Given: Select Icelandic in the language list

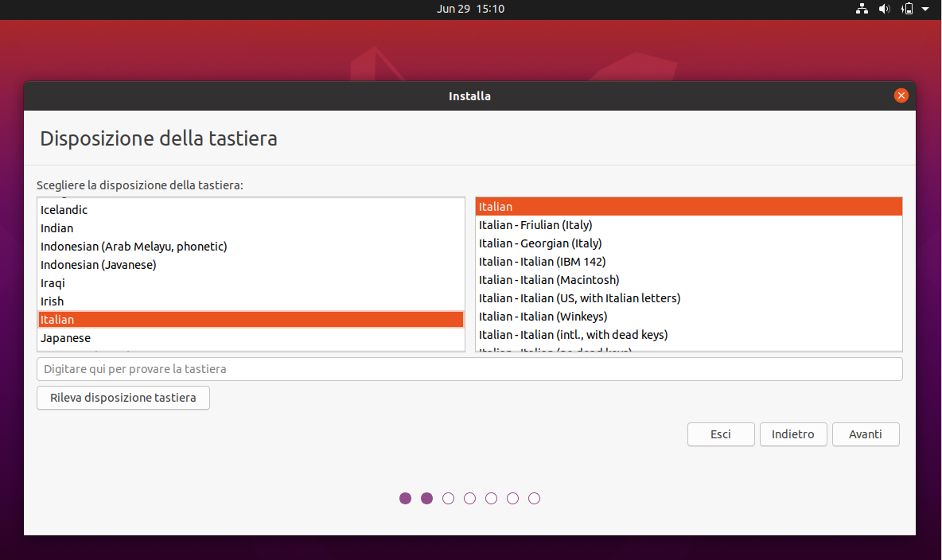Looking at the screenshot, I should tap(251, 210).
